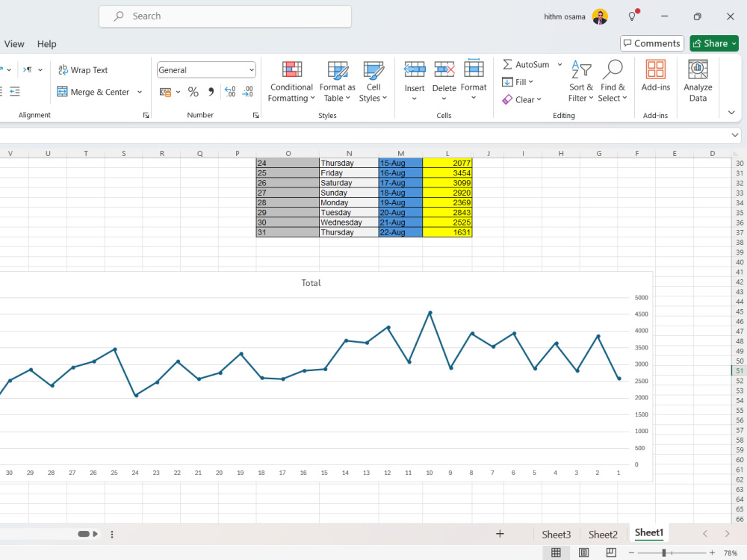
Task: Click Accounting Number Format icon
Action: click(165, 91)
